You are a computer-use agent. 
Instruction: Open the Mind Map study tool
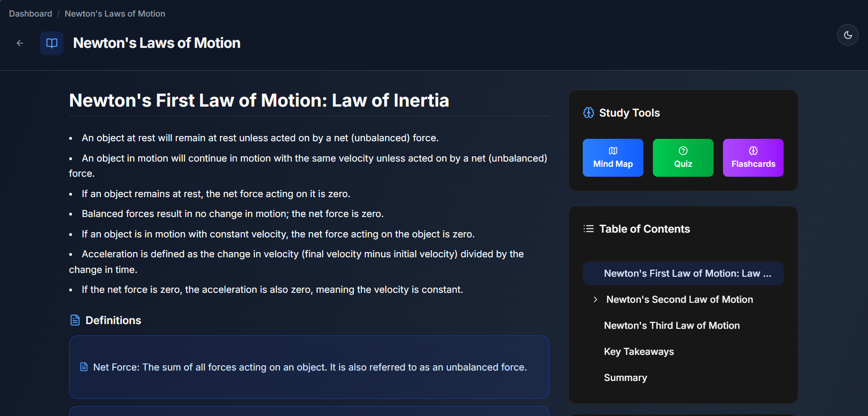click(613, 158)
